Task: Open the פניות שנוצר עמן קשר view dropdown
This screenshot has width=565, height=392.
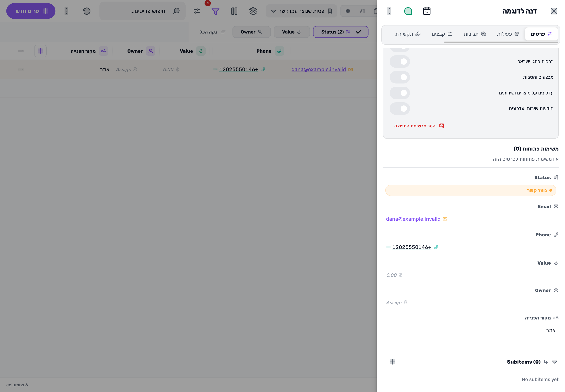Action: (302, 11)
